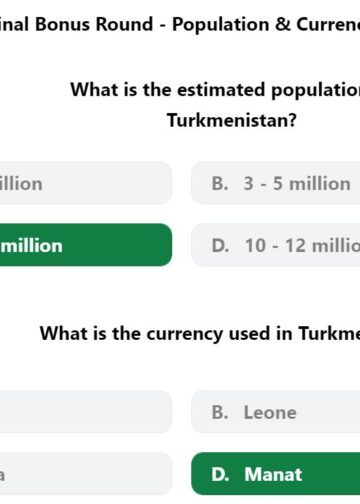Click the green highlighted "million" population answer

tap(86, 245)
